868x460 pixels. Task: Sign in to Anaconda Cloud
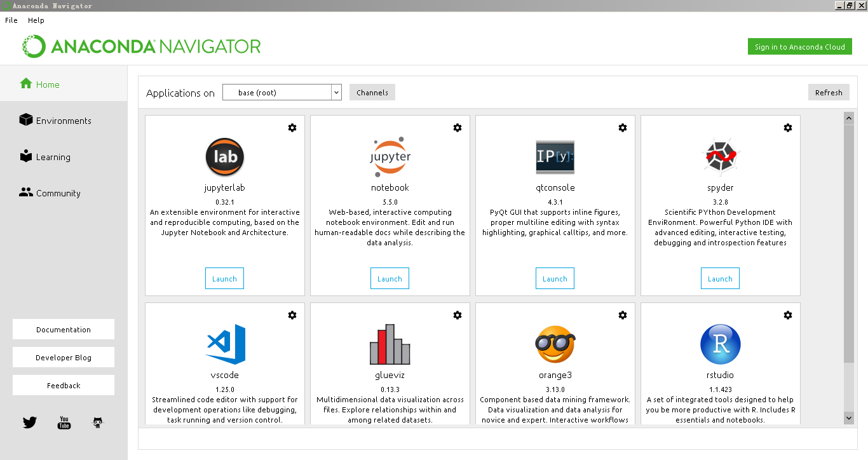point(800,46)
